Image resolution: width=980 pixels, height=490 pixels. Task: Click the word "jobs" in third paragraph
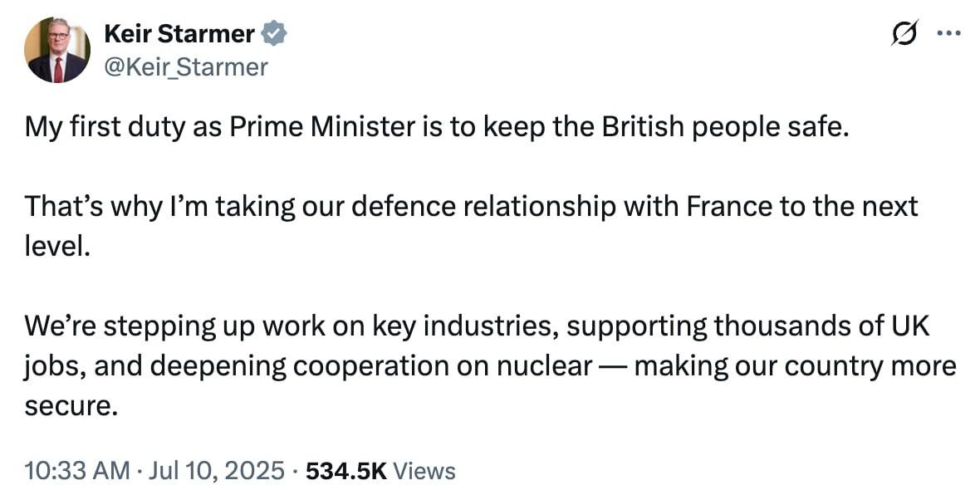[x=53, y=367]
